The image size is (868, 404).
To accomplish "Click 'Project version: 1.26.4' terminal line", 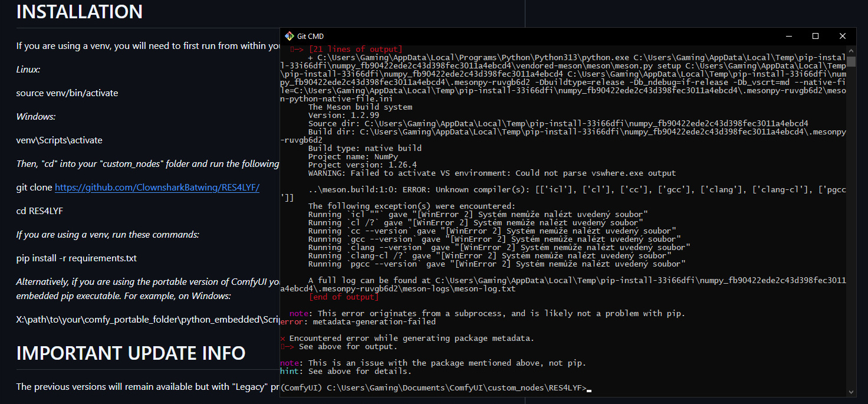I will 363,165.
